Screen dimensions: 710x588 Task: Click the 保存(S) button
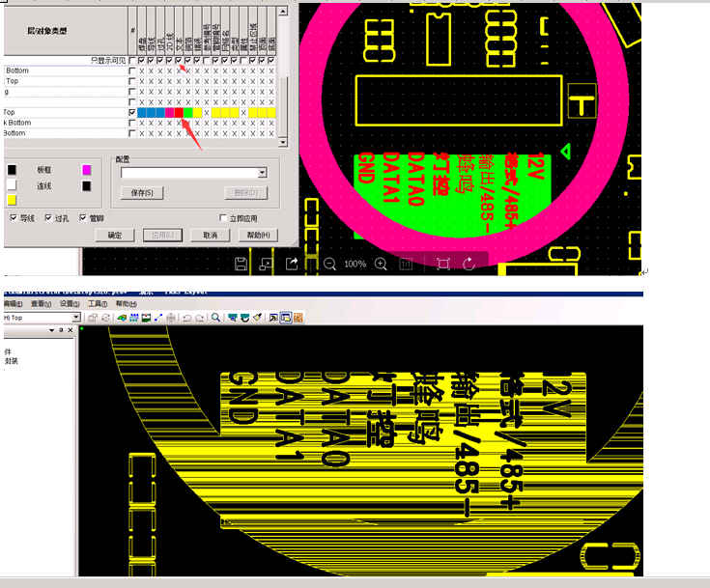142,193
